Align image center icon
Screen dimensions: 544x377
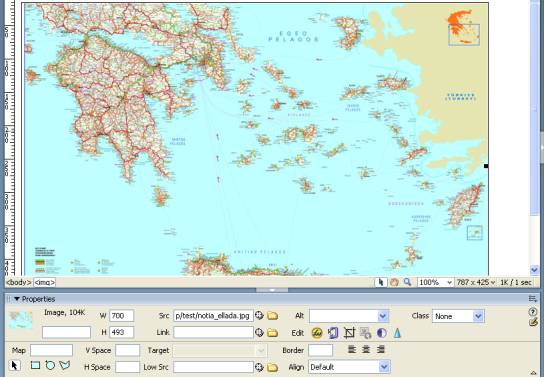pyautogui.click(x=366, y=349)
